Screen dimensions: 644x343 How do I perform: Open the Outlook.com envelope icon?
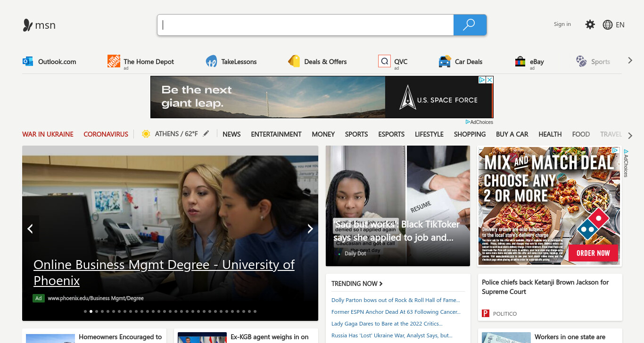pos(28,61)
